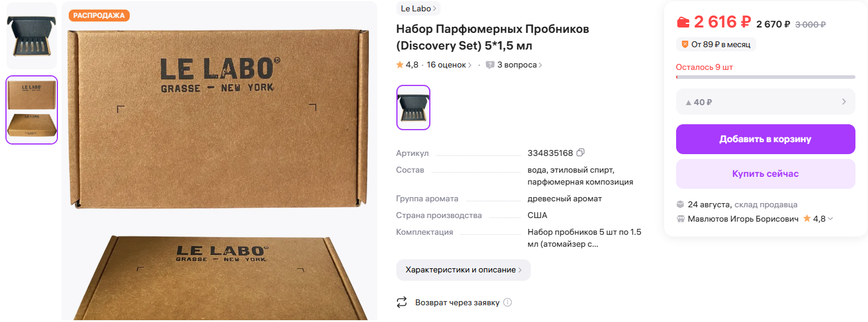Add item with Добавить в корзину
This screenshot has height=322, width=868.
(x=766, y=139)
